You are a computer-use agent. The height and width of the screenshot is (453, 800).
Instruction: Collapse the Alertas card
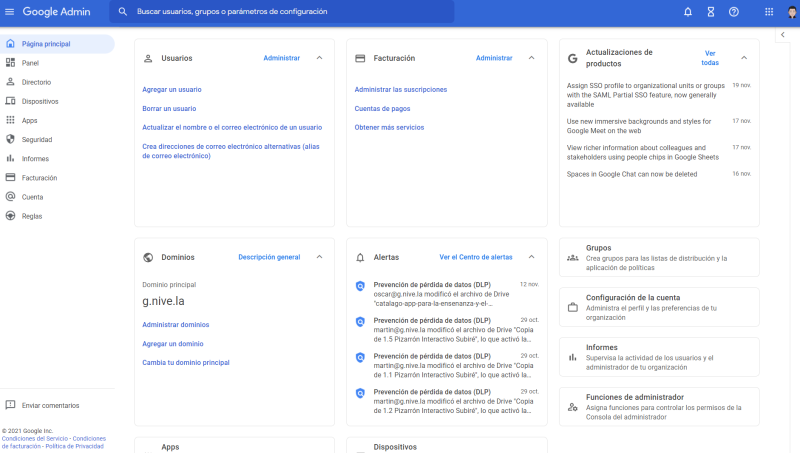click(x=531, y=257)
